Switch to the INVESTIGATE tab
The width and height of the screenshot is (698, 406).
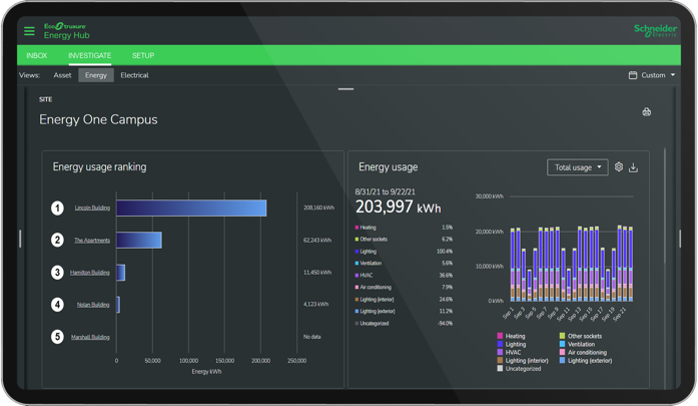[x=89, y=56]
